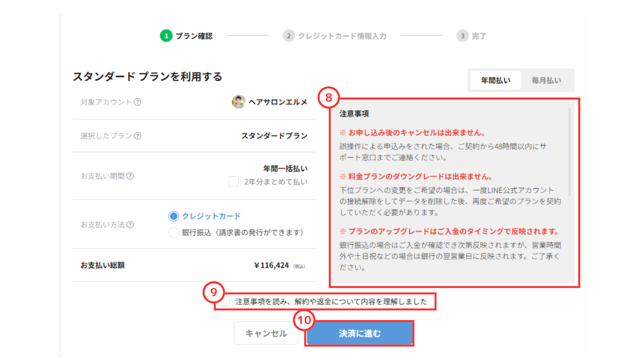This screenshot has height=362, width=644.
Task: Click the 注意事項 panel scrollbar
Action: [x=569, y=153]
